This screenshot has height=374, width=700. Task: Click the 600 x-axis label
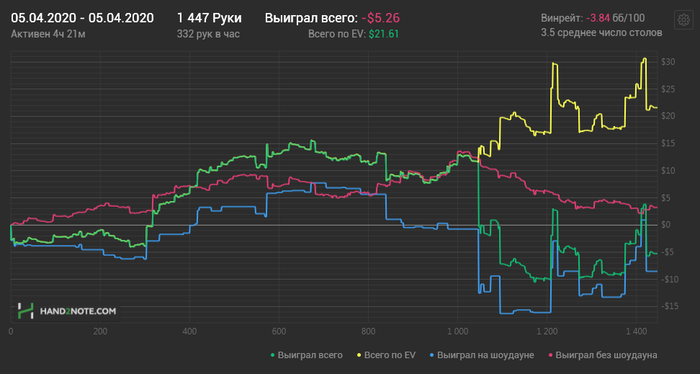coord(279,332)
